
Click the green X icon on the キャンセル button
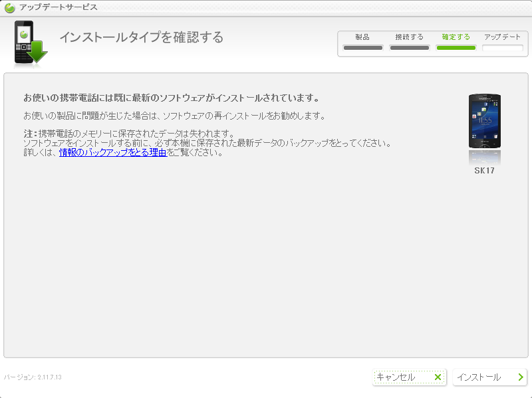[x=438, y=377]
